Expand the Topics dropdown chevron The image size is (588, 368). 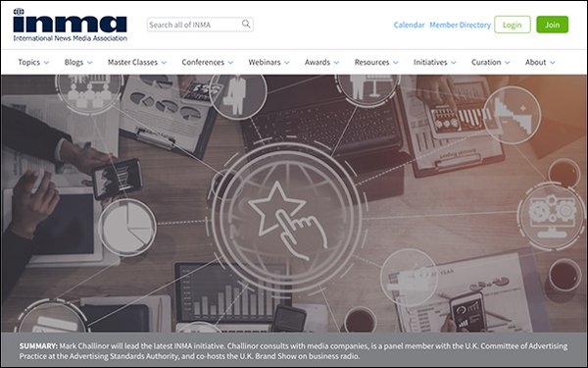tap(46, 63)
